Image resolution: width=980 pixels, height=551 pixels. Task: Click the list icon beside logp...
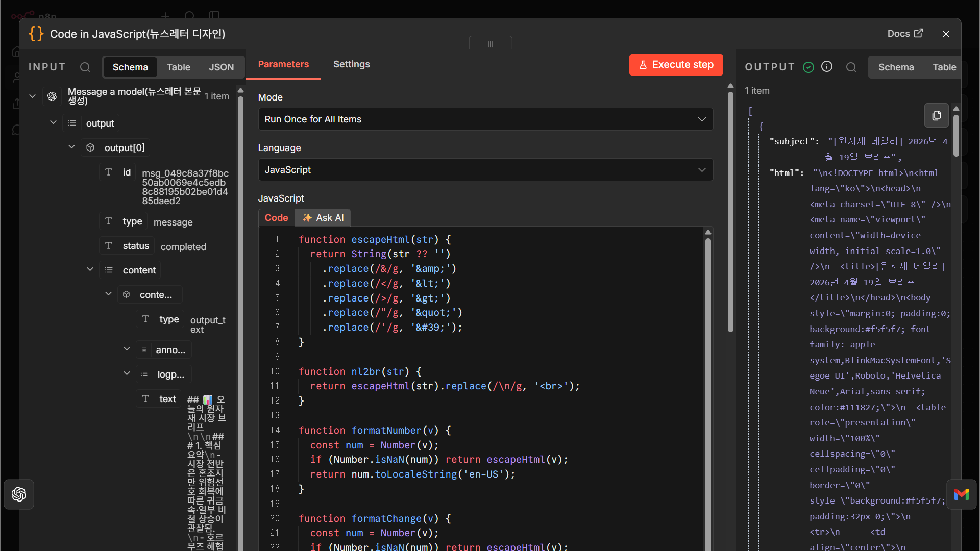pos(144,374)
